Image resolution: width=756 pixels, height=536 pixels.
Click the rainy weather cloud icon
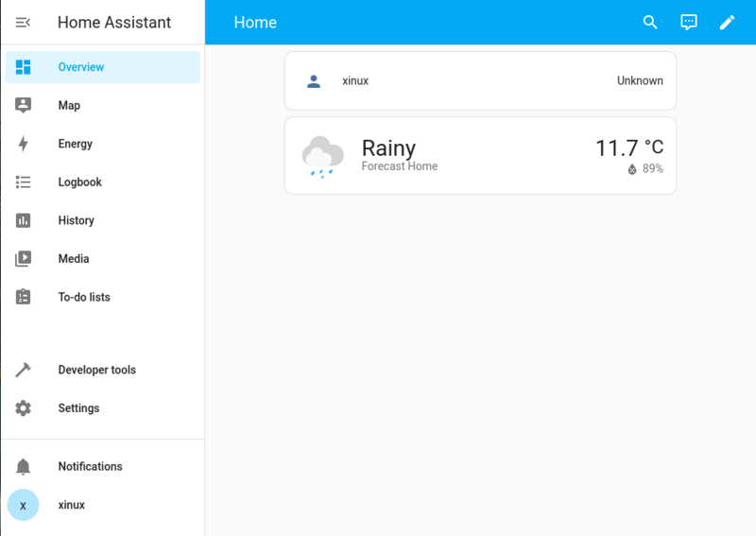point(322,156)
